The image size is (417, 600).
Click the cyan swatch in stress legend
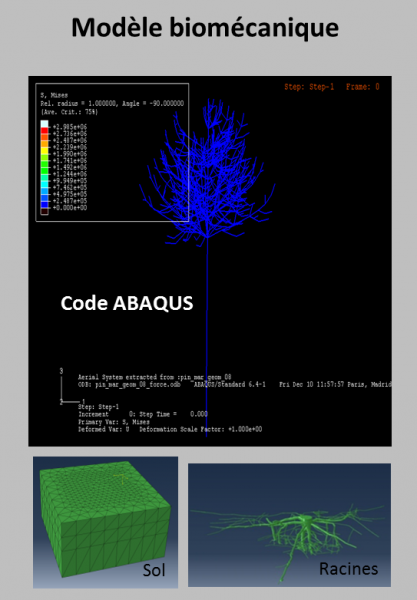44,184
